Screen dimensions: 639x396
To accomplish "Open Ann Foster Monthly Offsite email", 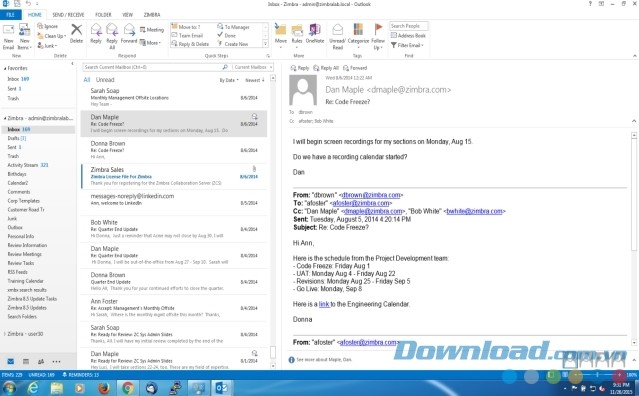I will pyautogui.click(x=174, y=308).
